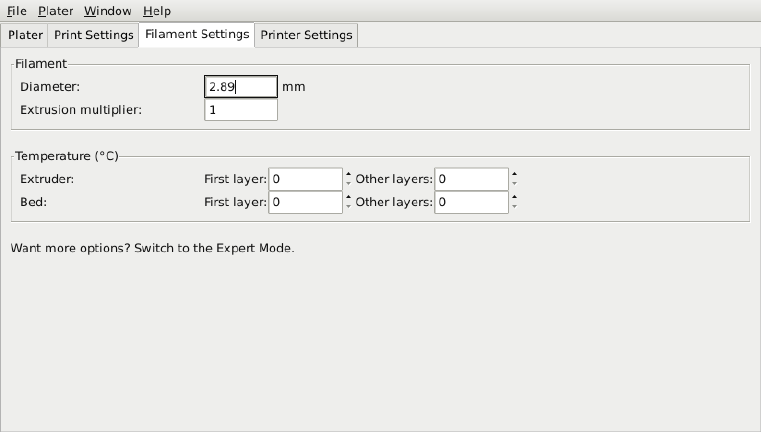The height and width of the screenshot is (432, 761).
Task: Open the Window menu
Action: [107, 11]
